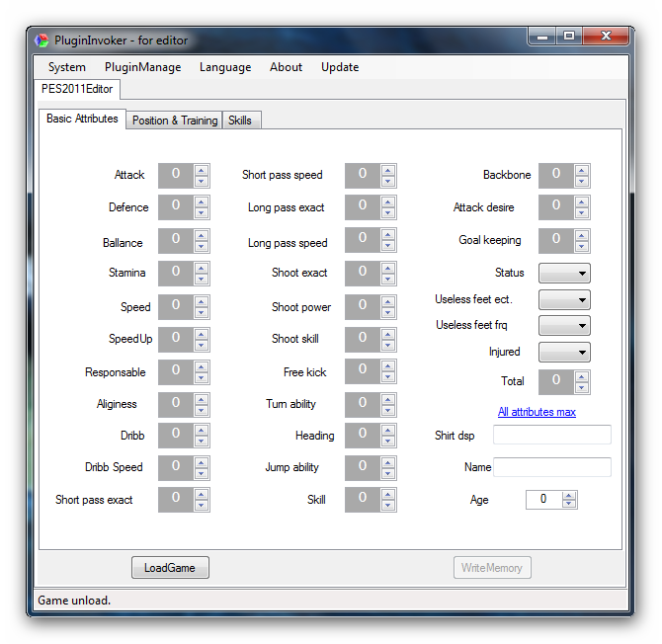
Task: Switch to the Basic Attributes tab
Action: click(x=82, y=119)
